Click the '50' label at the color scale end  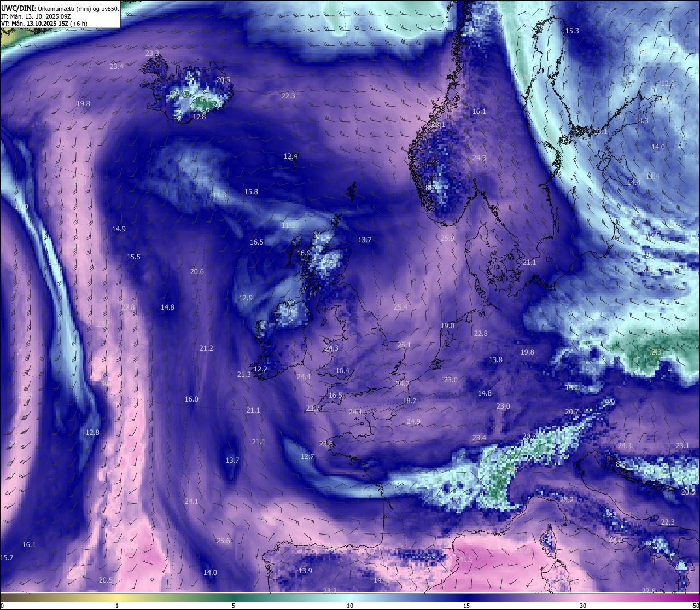(x=695, y=605)
